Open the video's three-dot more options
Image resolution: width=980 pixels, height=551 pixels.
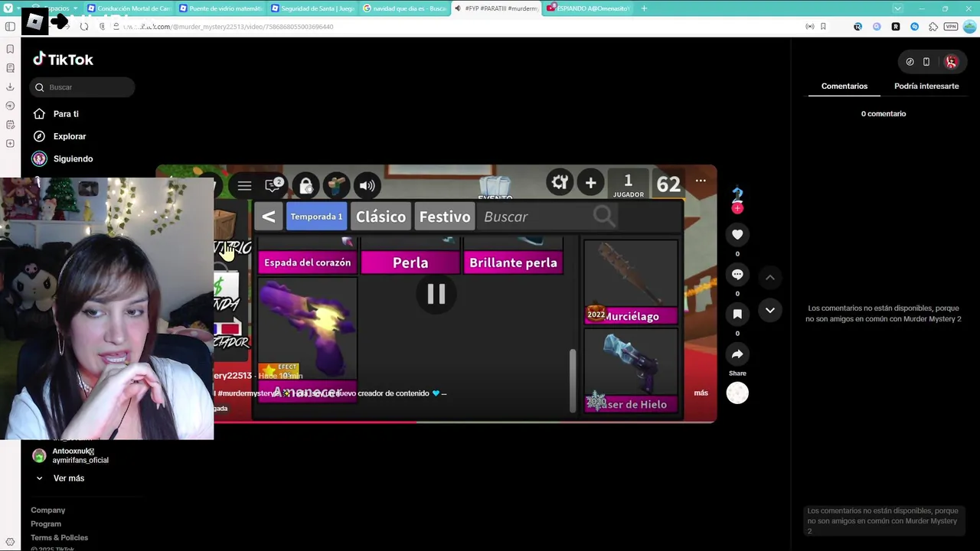point(701,181)
